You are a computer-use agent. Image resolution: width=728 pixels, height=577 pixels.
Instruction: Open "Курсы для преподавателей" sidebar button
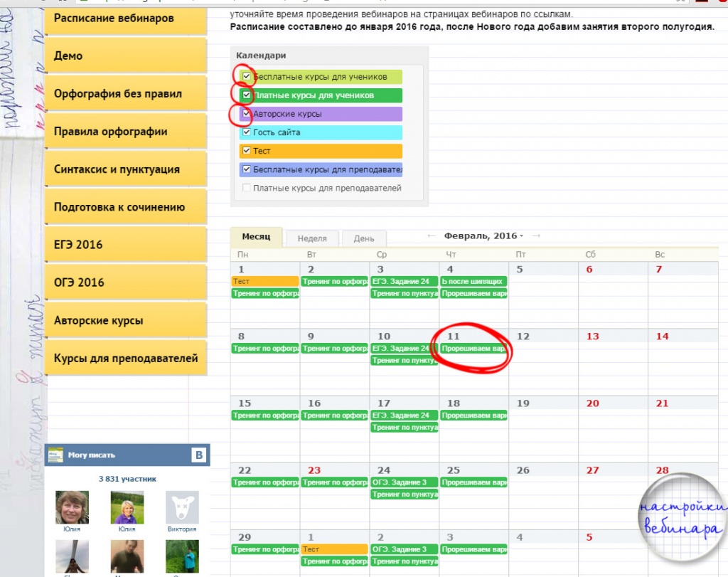[x=126, y=359]
